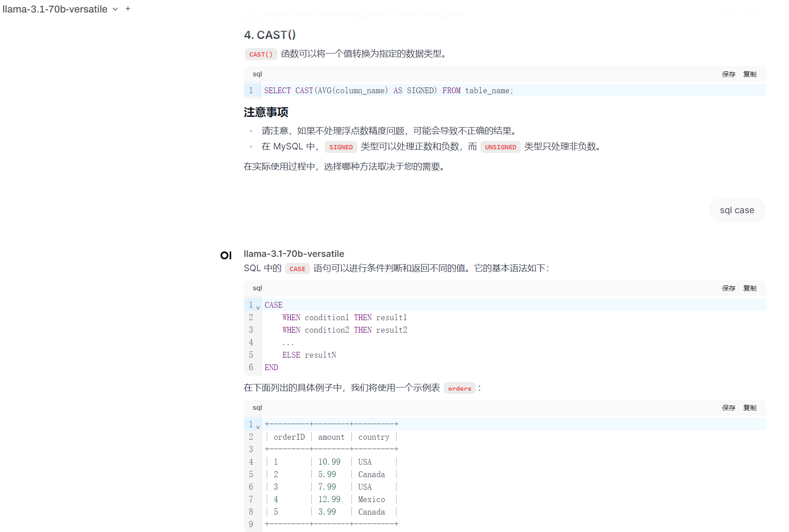Viewport: 789px width, 532px height.
Task: Click the CAST() inline code badge
Action: pos(261,54)
